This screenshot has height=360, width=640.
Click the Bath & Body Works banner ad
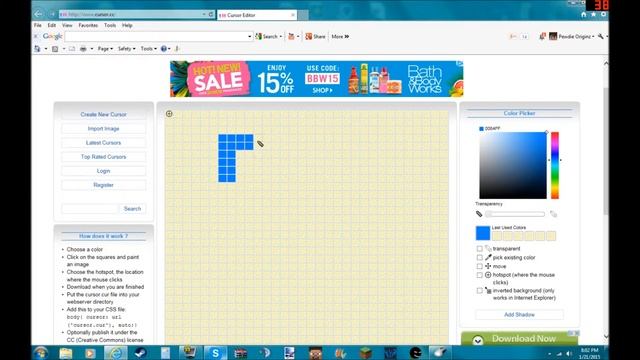pyautogui.click(x=317, y=79)
